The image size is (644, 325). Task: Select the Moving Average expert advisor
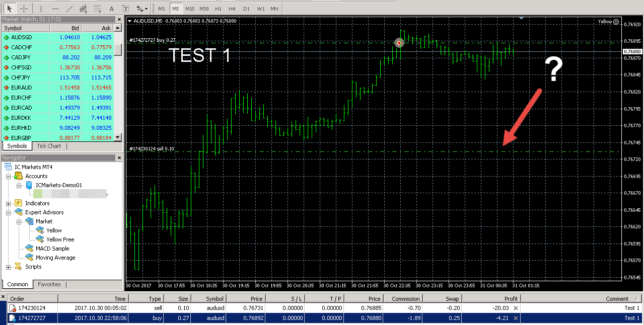pos(55,258)
